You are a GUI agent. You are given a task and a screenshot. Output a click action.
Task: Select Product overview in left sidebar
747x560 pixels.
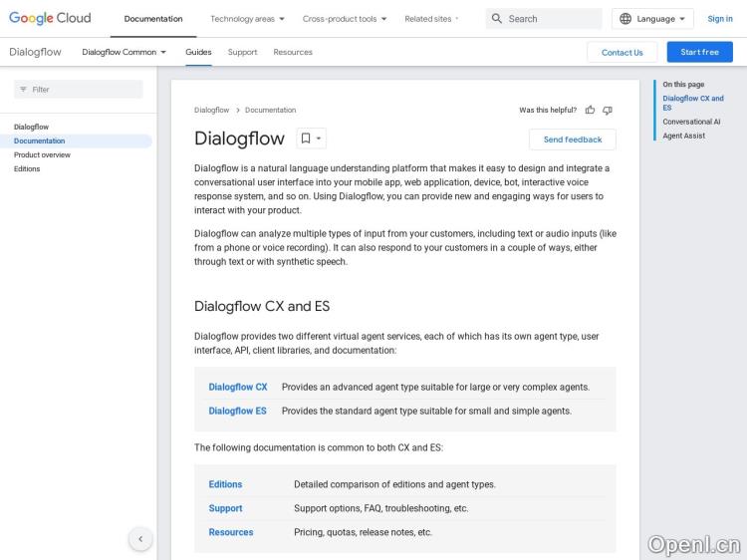(42, 155)
